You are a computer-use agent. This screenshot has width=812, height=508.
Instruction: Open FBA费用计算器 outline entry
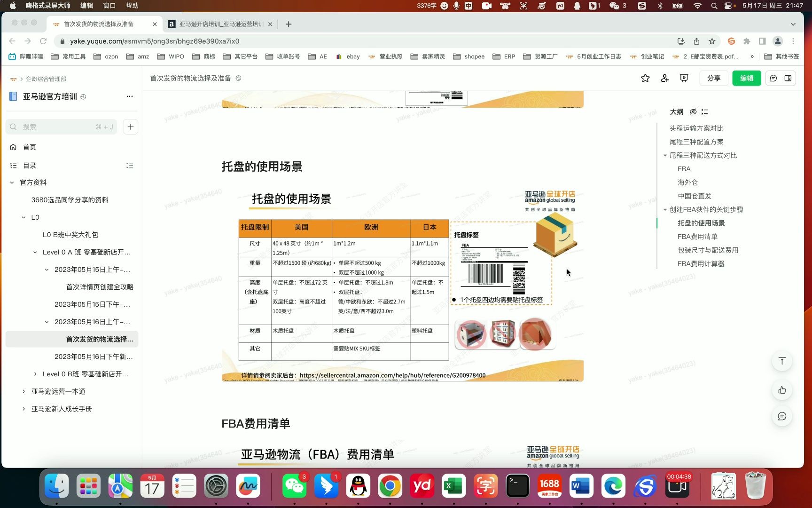click(x=701, y=264)
